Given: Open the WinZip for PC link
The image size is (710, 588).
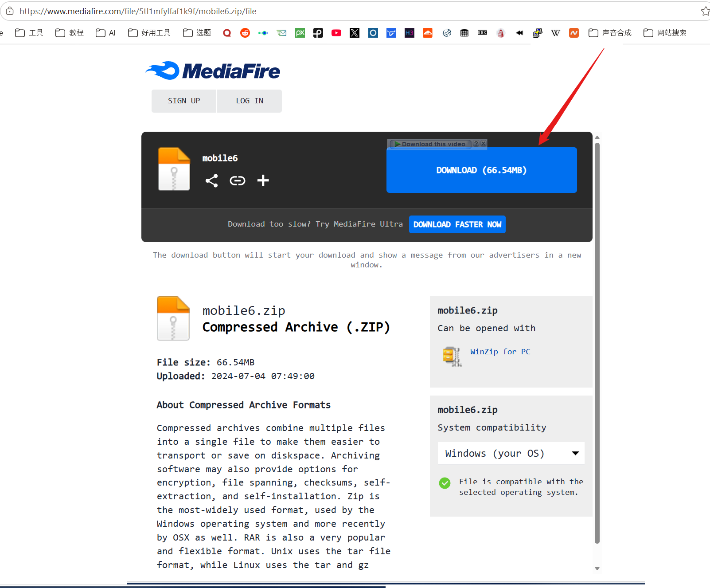Looking at the screenshot, I should (x=500, y=352).
